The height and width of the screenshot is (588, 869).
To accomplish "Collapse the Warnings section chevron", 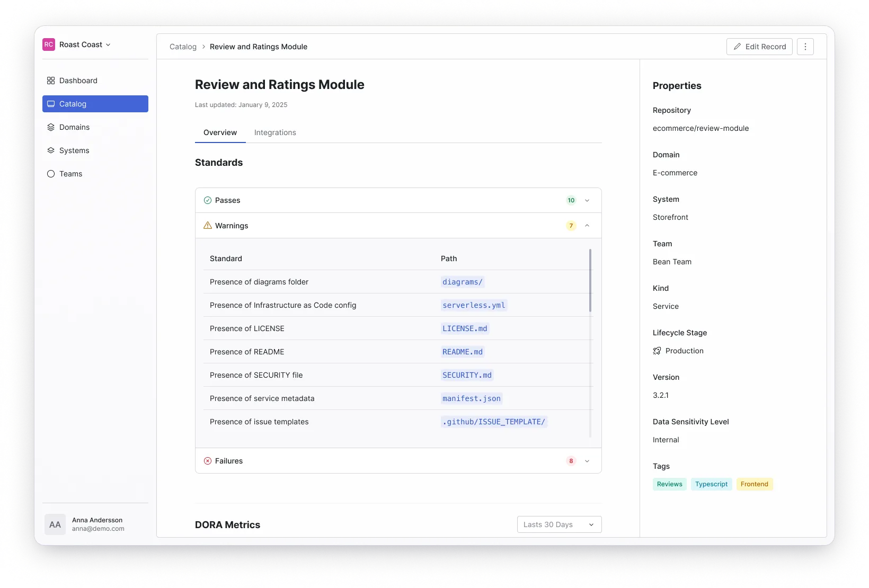I will 587,226.
